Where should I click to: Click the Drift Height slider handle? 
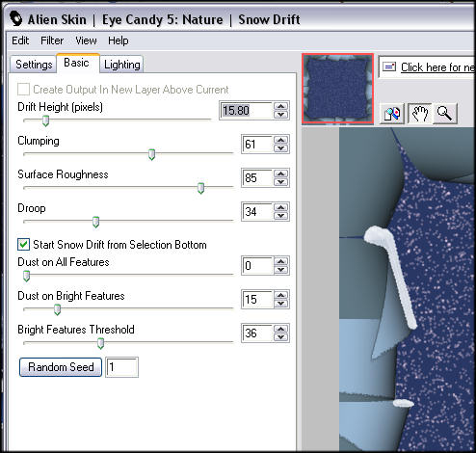pyautogui.click(x=45, y=120)
